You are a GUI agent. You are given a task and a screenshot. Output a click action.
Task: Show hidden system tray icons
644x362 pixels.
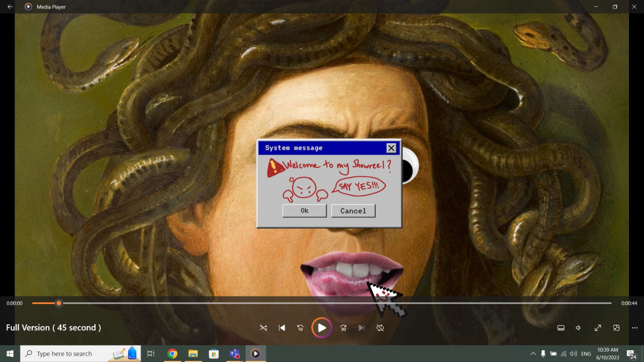click(533, 353)
